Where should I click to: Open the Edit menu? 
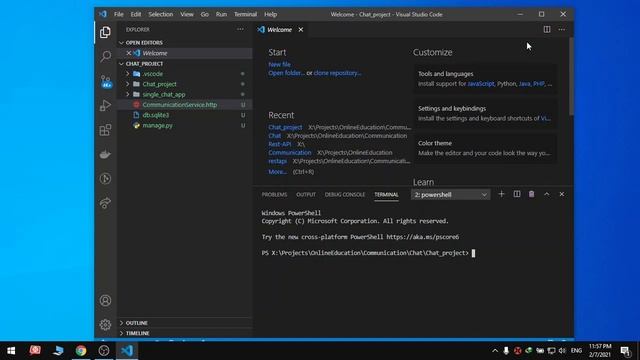[136, 14]
